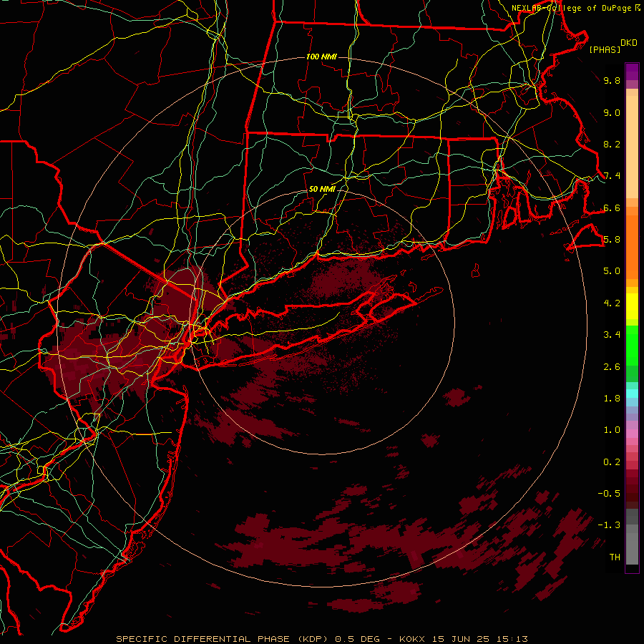Click the 4.2 scale value
Viewport: 644px width, 644px height.
coord(612,303)
